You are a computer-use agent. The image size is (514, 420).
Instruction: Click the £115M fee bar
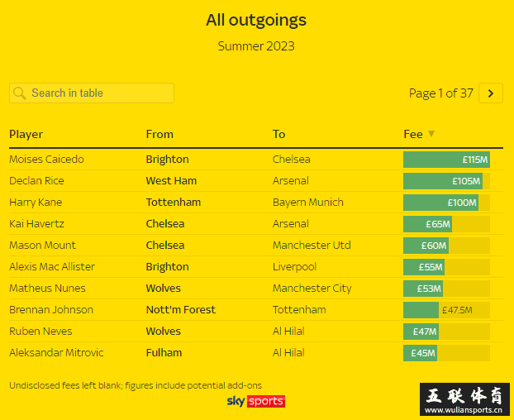(446, 160)
